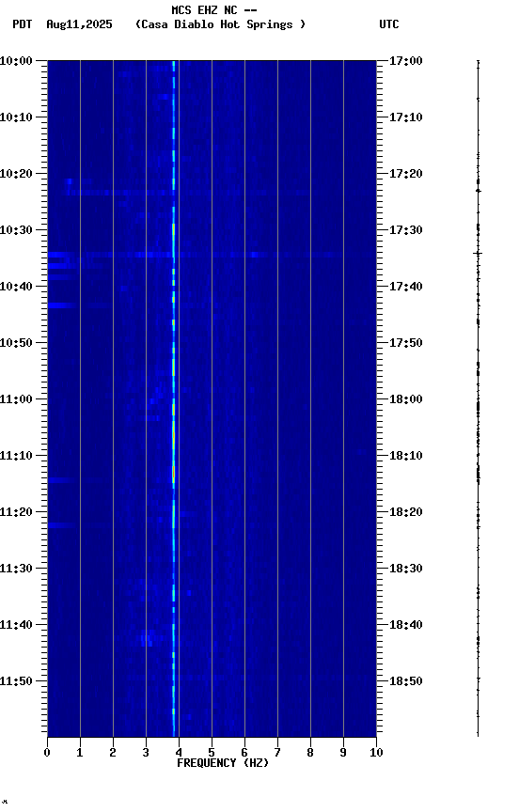Click the 18:00 UTC time label

[x=406, y=399]
